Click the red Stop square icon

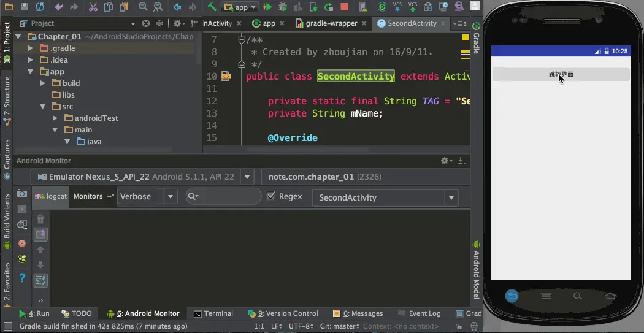(x=344, y=7)
